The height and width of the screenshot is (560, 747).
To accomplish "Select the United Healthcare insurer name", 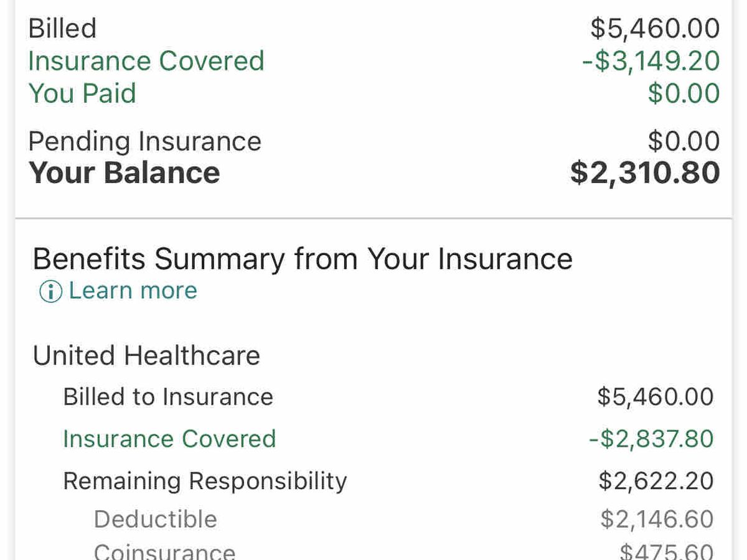I will coord(146,355).
